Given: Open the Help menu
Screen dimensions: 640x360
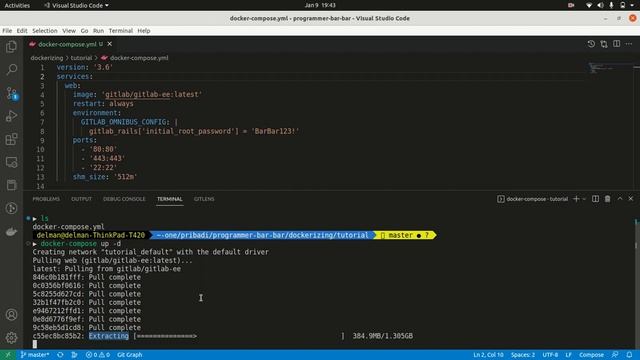Looking at the screenshot, I should [x=144, y=31].
